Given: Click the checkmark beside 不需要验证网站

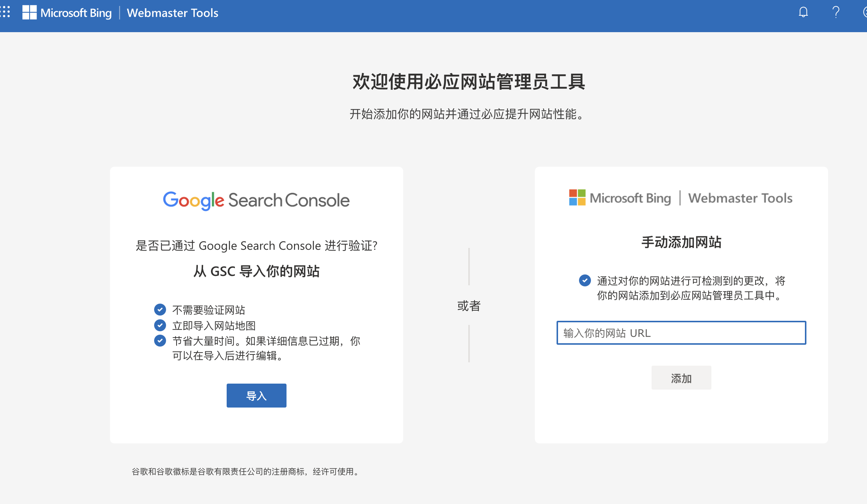Looking at the screenshot, I should (160, 310).
